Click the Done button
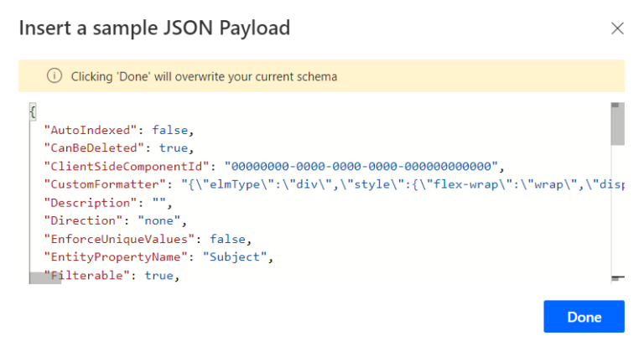Screen dimensions: 644x352 [584, 317]
